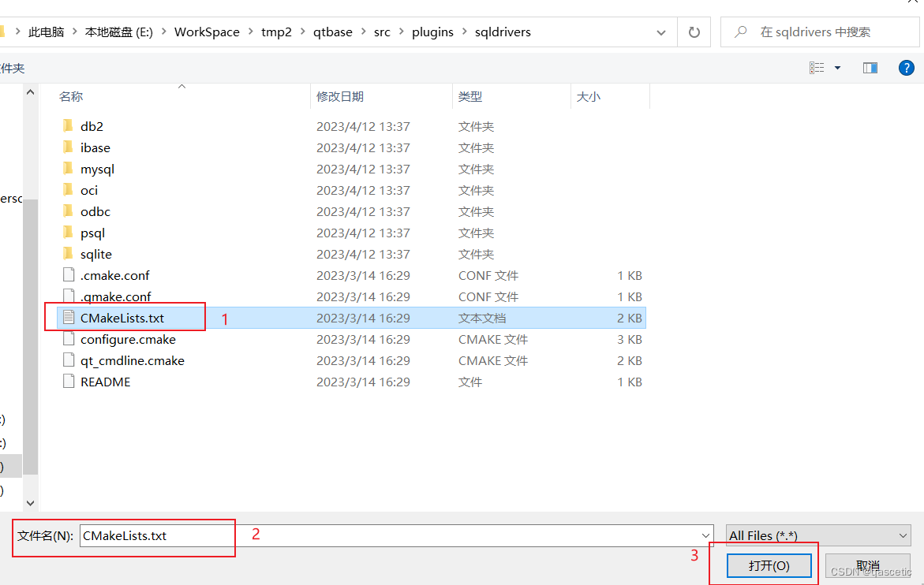This screenshot has height=585, width=924.
Task: Open the All Files (*.*) filter dropdown
Action: pos(902,535)
